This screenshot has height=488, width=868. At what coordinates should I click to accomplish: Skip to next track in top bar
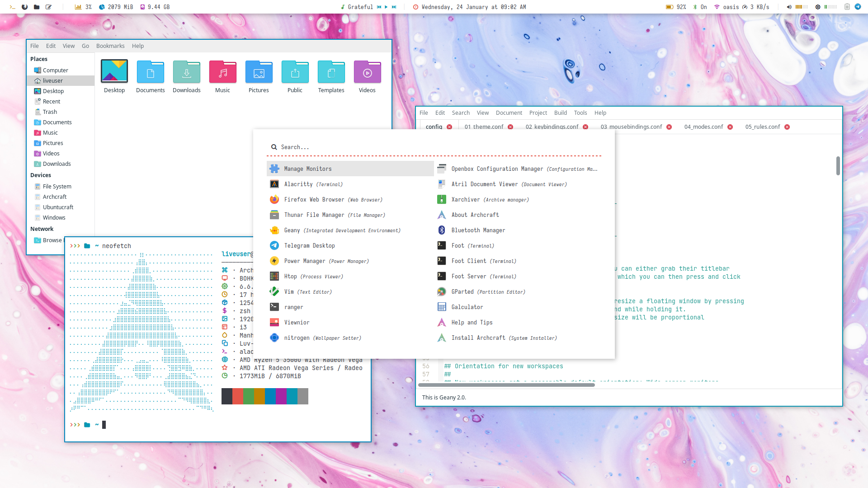pyautogui.click(x=394, y=7)
